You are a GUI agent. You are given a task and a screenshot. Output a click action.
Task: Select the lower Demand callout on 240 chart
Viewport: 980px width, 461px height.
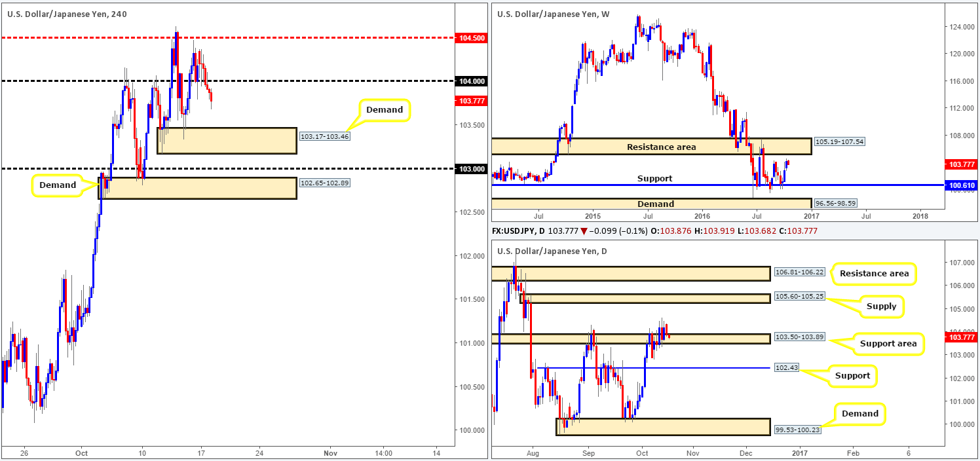tap(58, 186)
